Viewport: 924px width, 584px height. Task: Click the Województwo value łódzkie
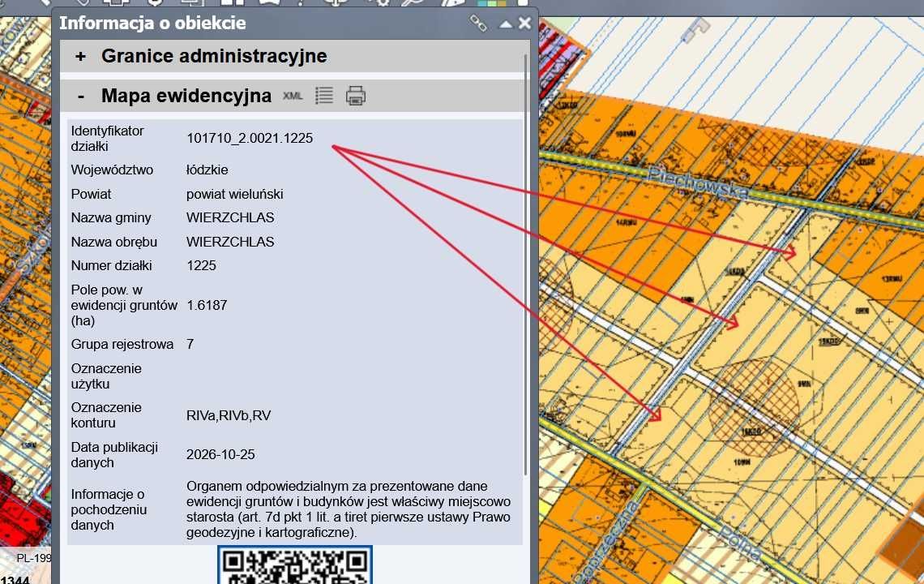point(207,170)
